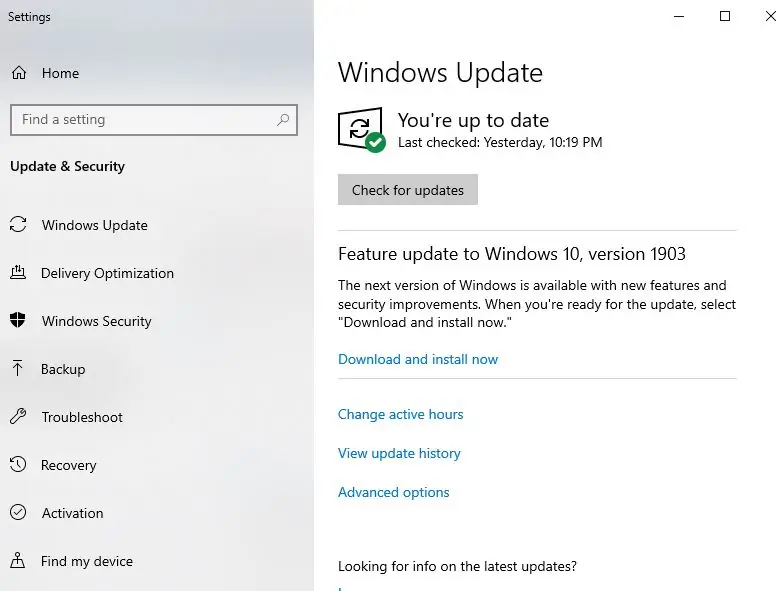Click the Activation checkmark circle icon

coord(18,512)
